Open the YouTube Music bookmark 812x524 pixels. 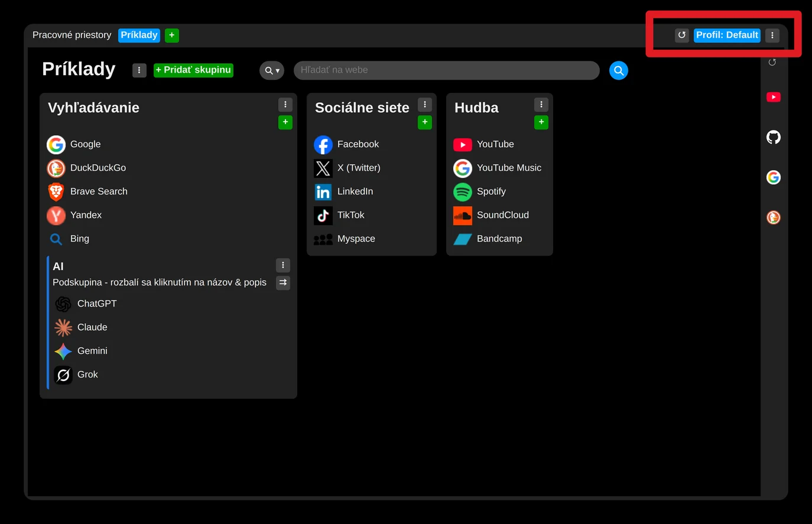(498, 168)
